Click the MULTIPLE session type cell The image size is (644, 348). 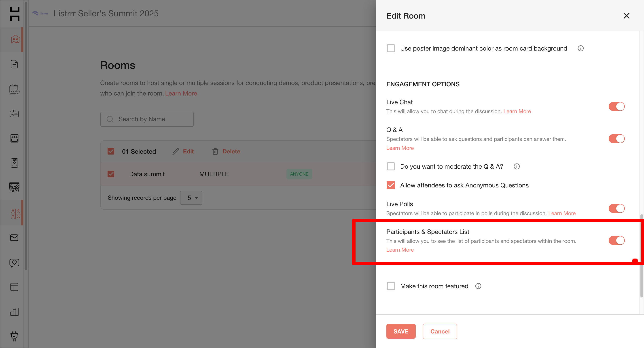(x=214, y=174)
